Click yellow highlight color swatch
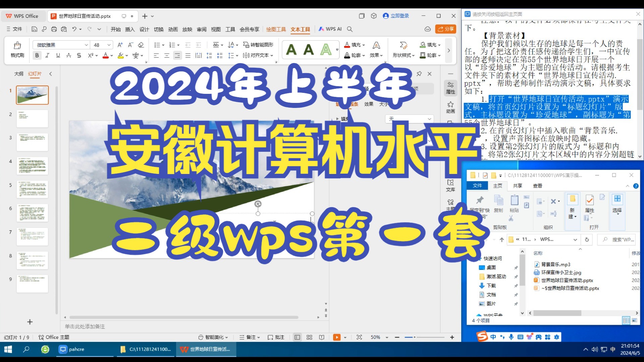644x362 pixels. point(120,55)
